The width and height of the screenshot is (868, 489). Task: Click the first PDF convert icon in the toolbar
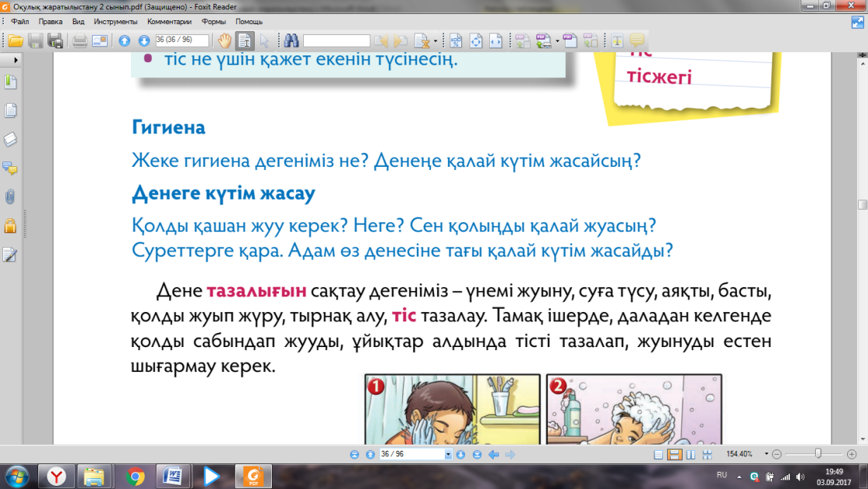click(522, 41)
